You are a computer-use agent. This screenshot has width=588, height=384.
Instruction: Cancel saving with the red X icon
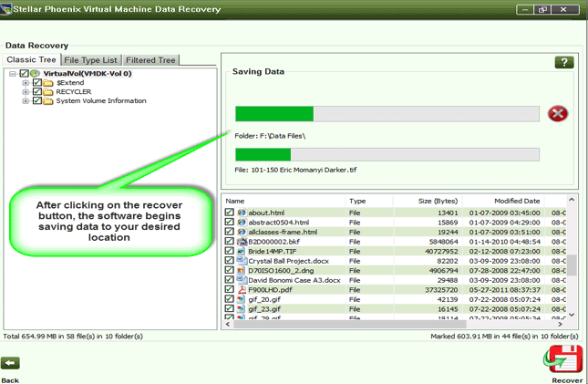(x=558, y=113)
